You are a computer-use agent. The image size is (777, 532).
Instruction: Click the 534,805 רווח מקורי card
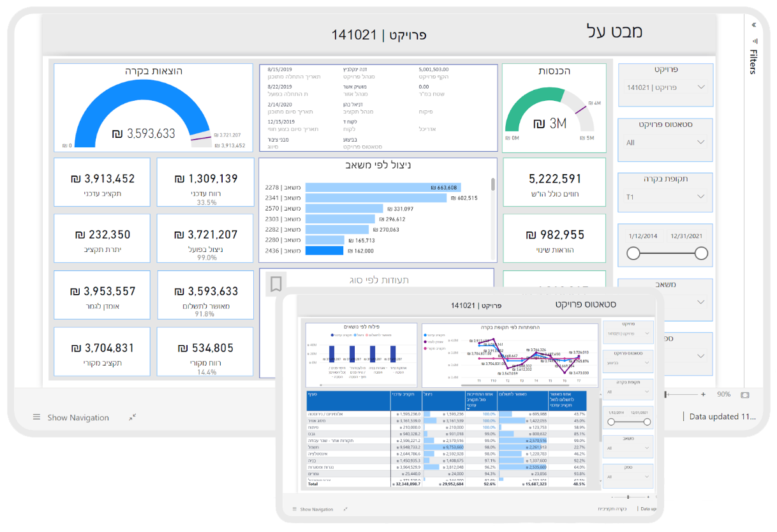[205, 351]
